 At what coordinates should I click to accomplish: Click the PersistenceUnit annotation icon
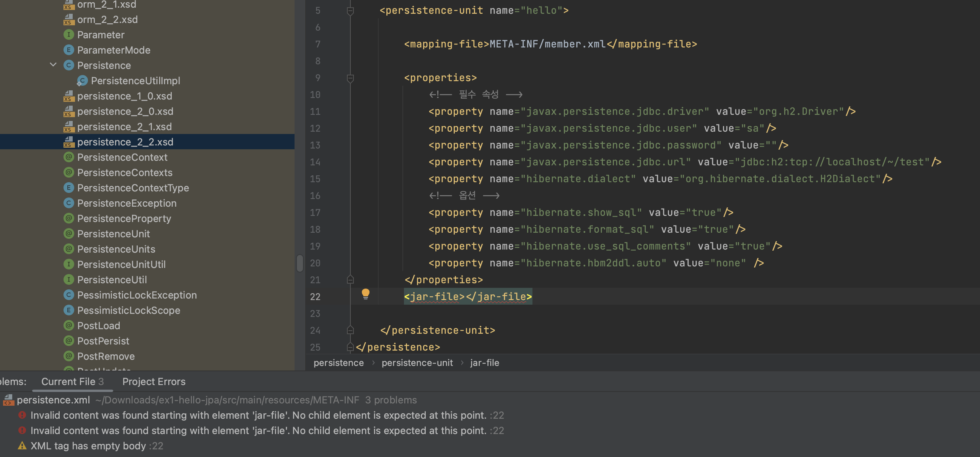[x=68, y=233]
